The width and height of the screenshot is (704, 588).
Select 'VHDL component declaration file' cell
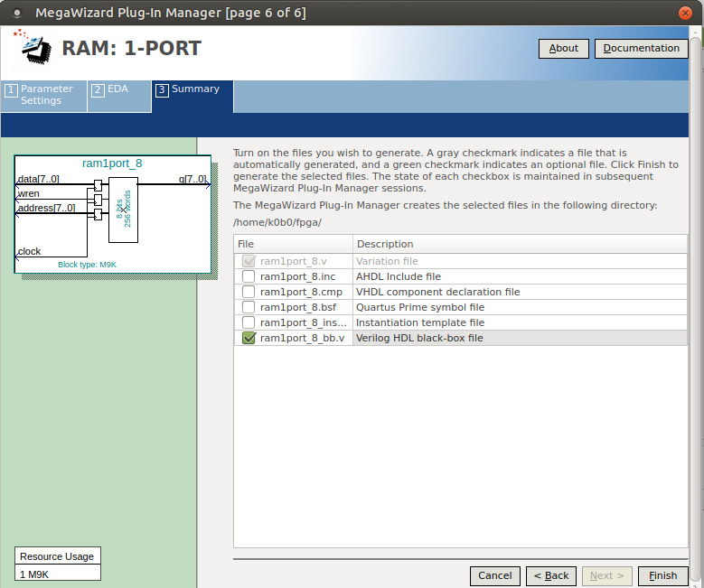520,292
